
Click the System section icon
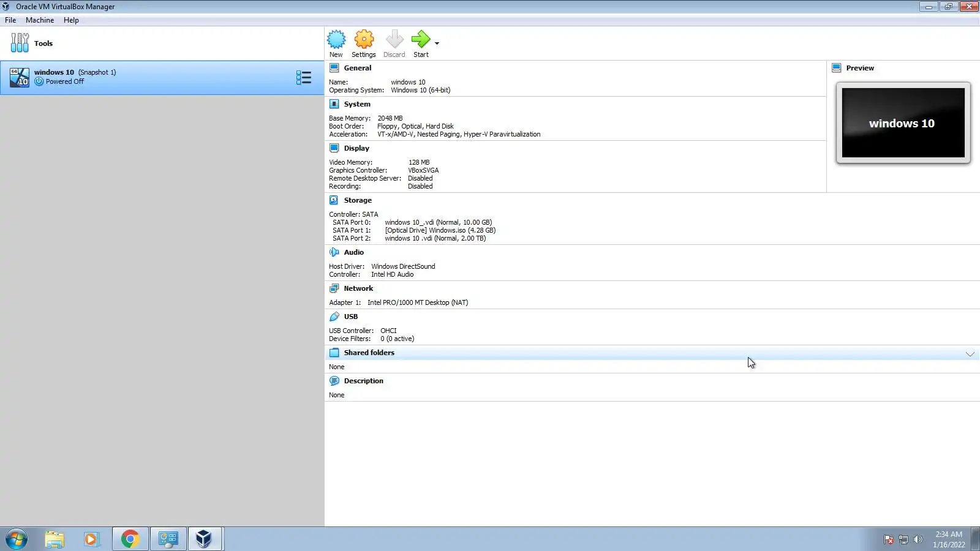point(334,104)
